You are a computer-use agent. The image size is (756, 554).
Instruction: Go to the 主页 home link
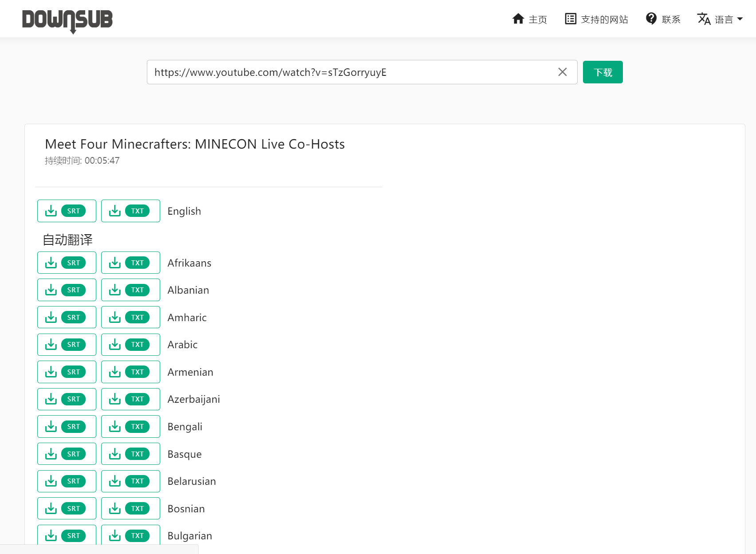click(x=529, y=19)
